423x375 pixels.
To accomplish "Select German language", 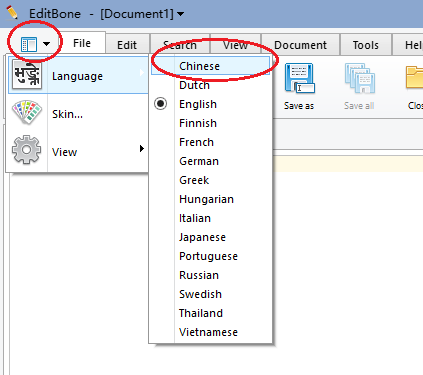I will (210, 161).
